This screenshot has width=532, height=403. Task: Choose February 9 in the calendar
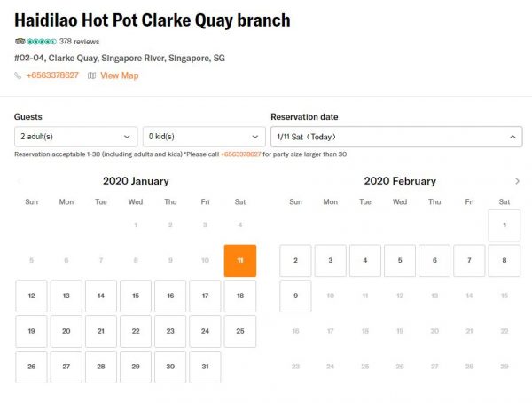[x=295, y=296]
